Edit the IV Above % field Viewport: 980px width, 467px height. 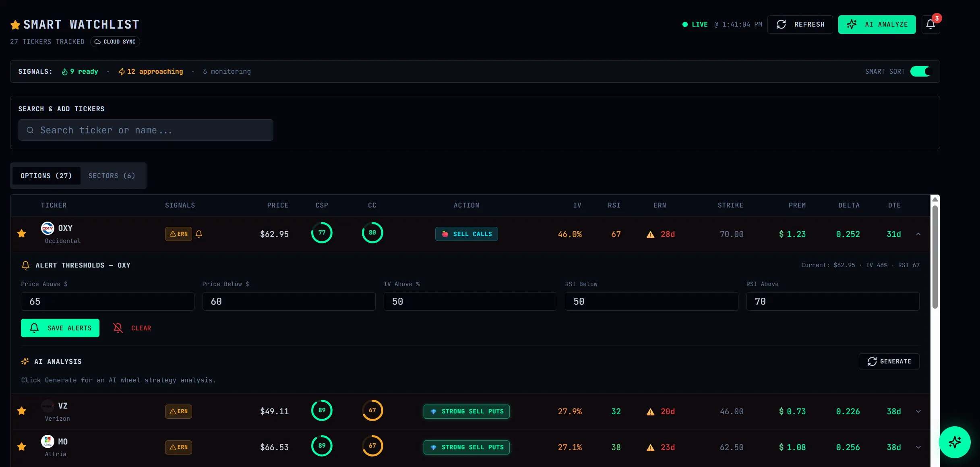point(470,301)
